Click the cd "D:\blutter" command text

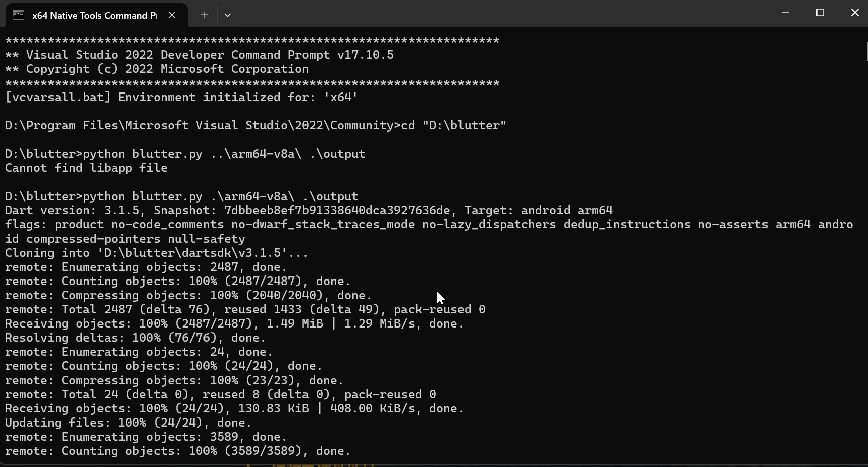[x=453, y=125]
